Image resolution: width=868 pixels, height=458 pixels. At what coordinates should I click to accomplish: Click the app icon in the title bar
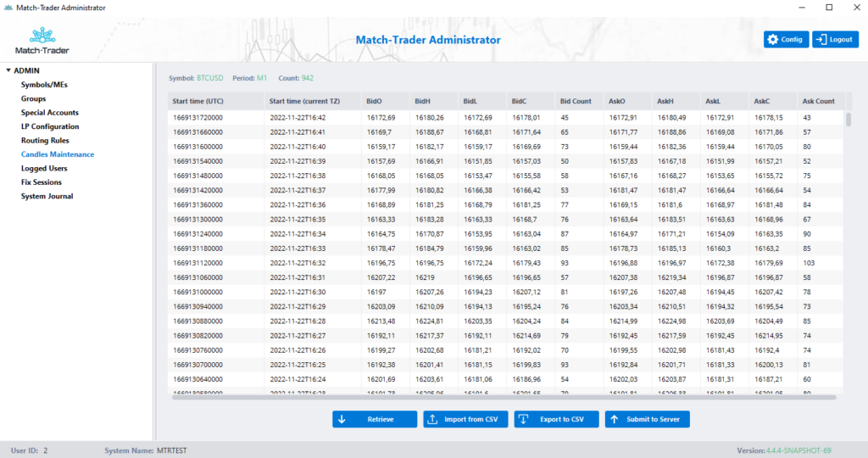click(x=8, y=8)
